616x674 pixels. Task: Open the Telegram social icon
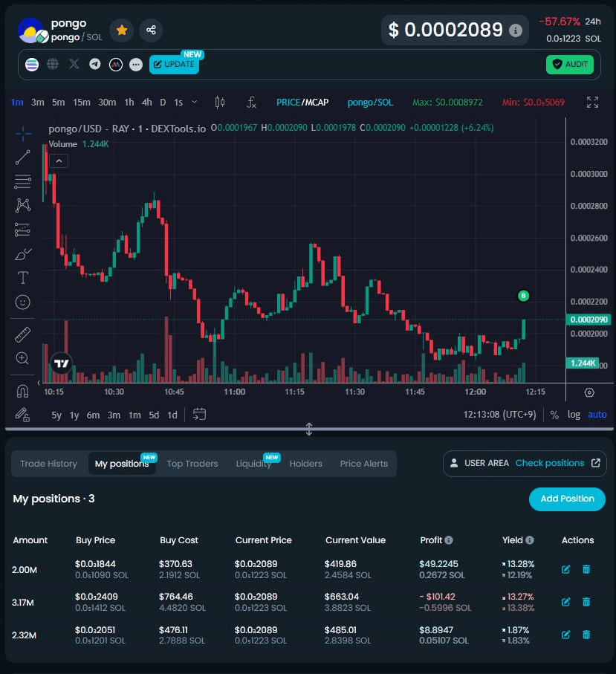[95, 65]
